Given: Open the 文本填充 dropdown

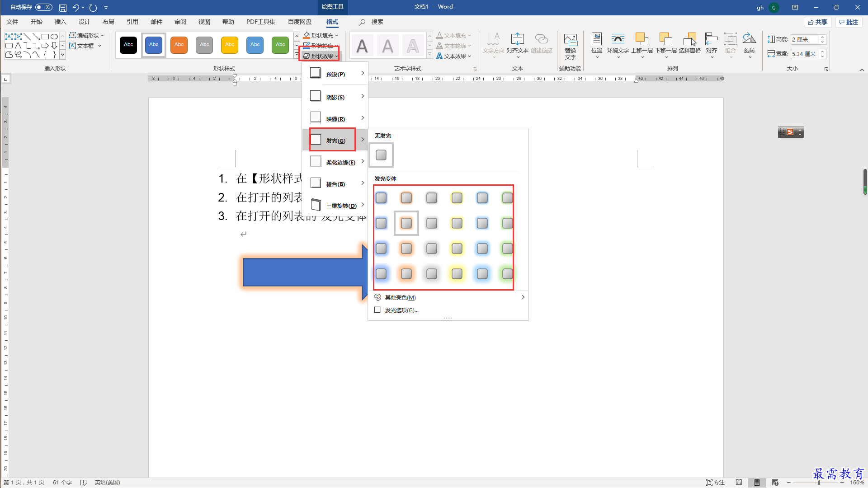Looking at the screenshot, I should click(454, 35).
